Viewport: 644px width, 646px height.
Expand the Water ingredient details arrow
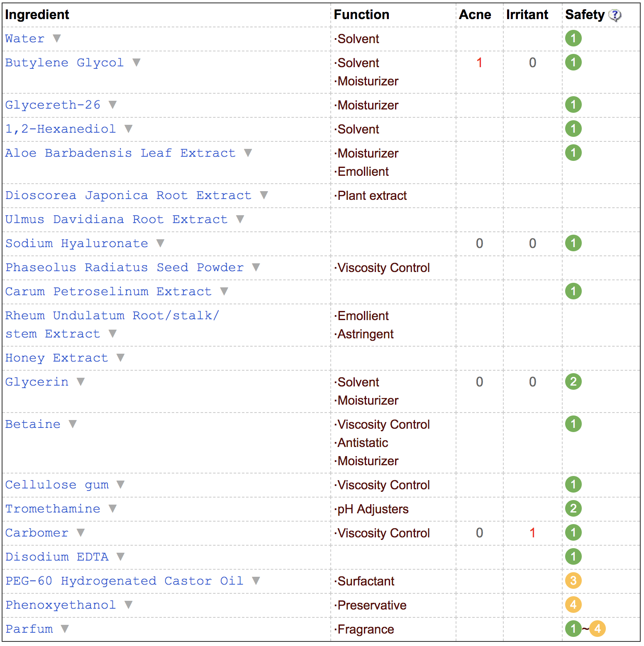tap(57, 38)
